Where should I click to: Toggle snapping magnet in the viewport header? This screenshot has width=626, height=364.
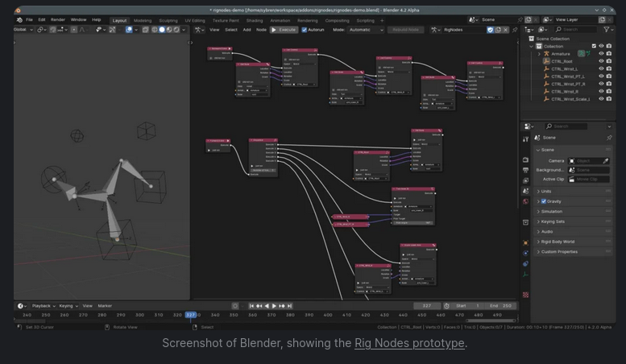[x=52, y=30]
